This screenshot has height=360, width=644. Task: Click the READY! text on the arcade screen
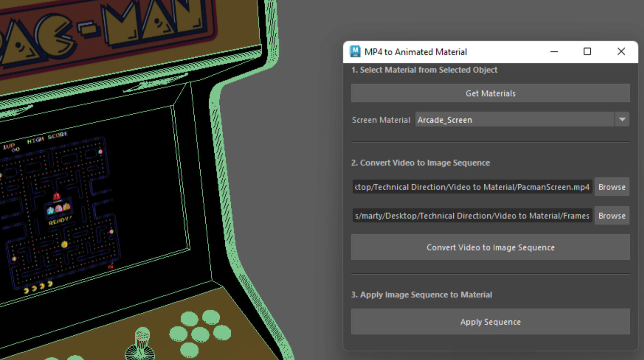coord(60,221)
